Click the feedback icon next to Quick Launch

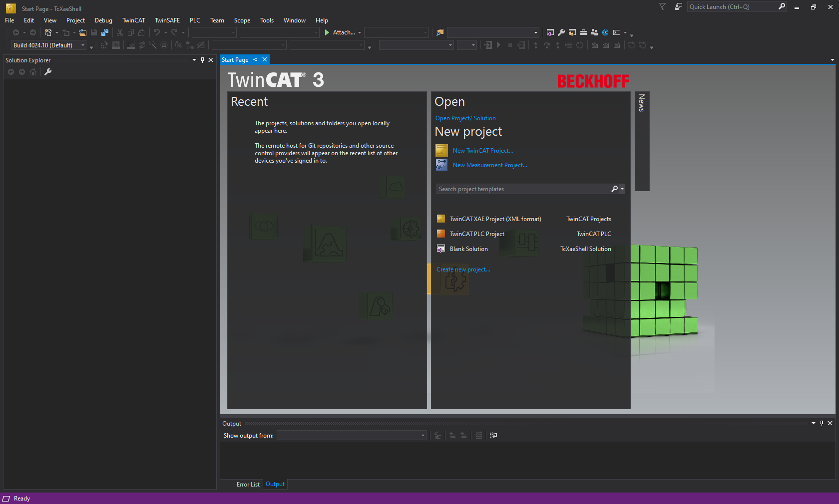(678, 6)
